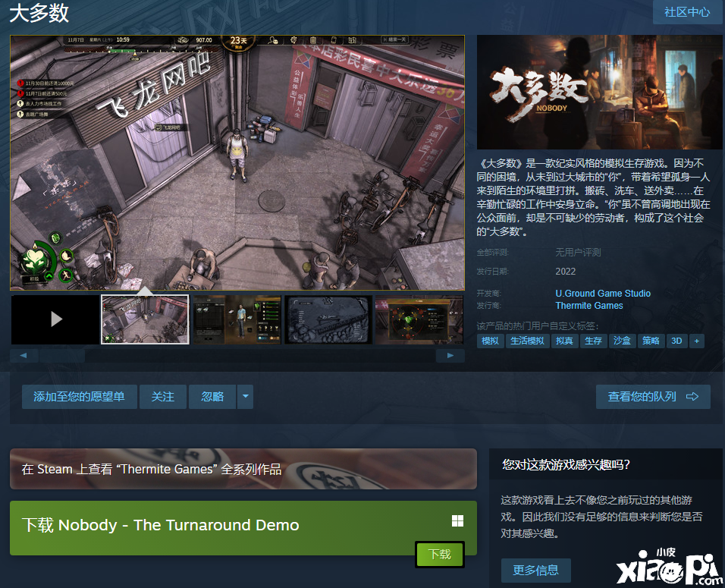725x588 pixels.
Task: Select the 策略 tag
Action: [x=651, y=341]
